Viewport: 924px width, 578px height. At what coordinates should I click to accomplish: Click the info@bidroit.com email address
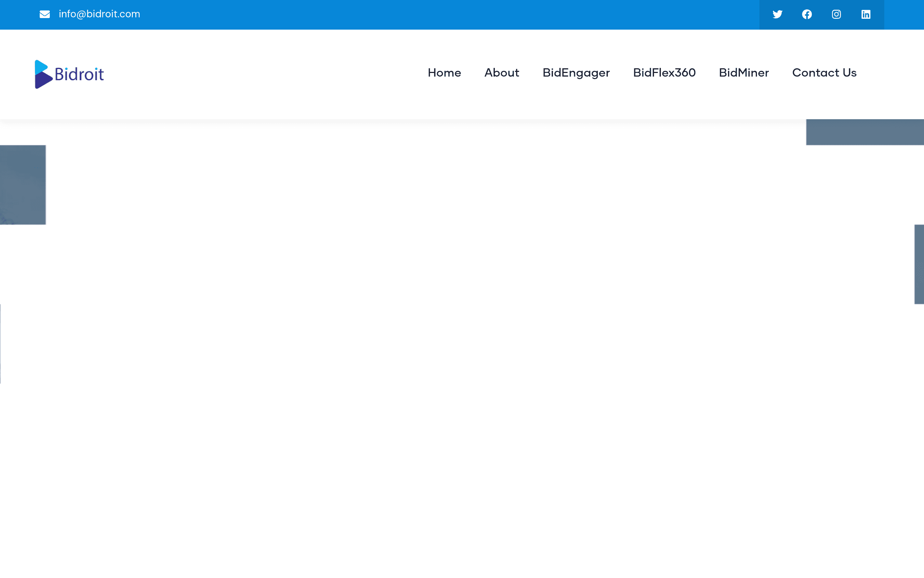point(99,14)
